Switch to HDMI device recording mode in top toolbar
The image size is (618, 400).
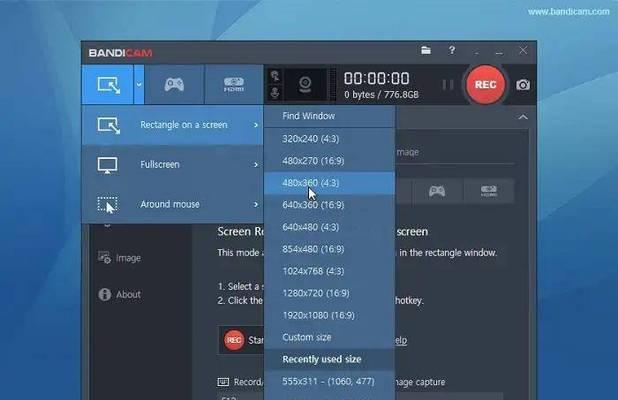(234, 85)
